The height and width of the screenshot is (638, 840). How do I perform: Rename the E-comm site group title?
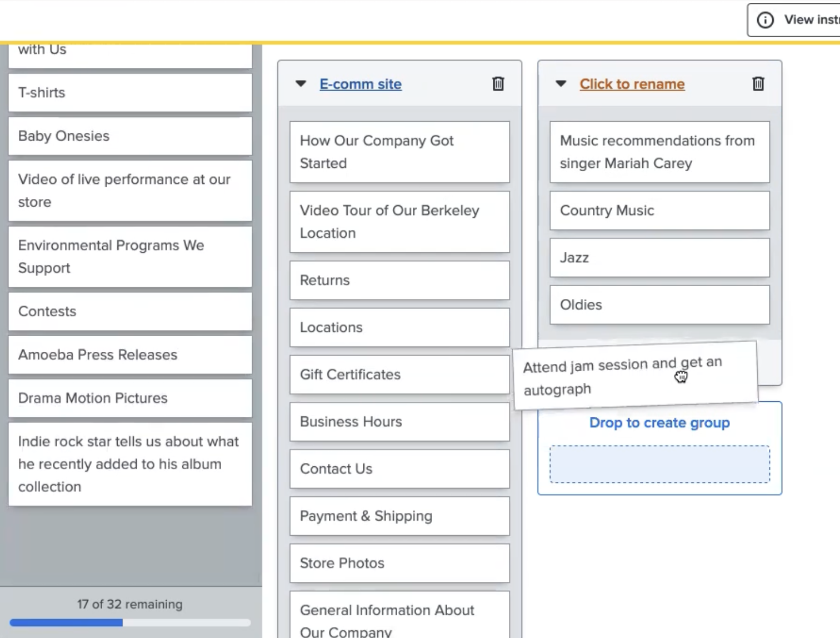tap(361, 84)
